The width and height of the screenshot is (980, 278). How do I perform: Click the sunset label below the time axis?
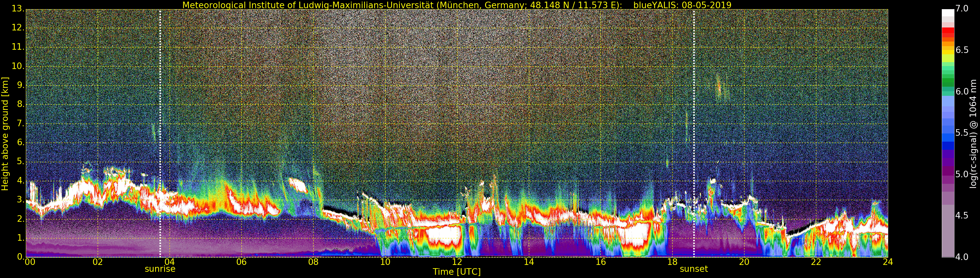[x=694, y=269]
